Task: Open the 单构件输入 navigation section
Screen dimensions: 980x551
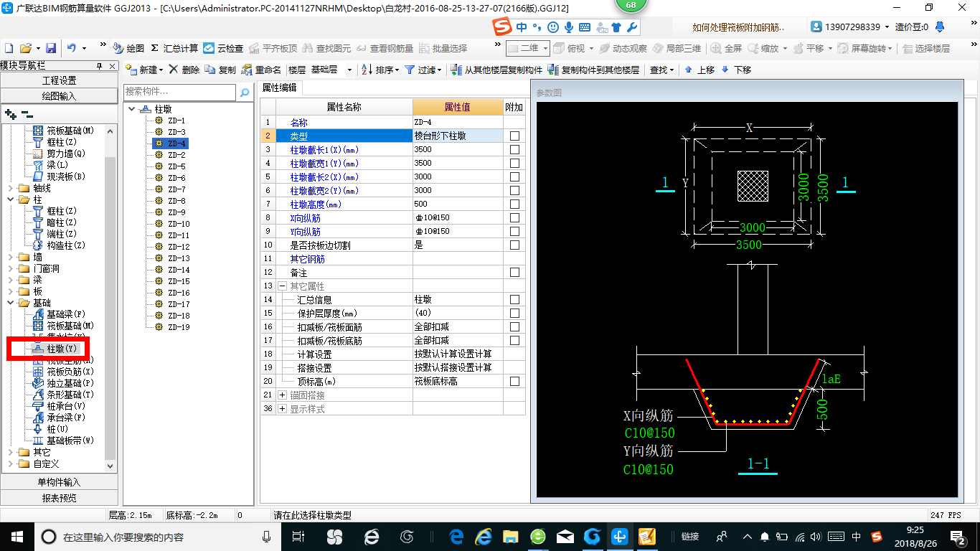Action: [59, 482]
